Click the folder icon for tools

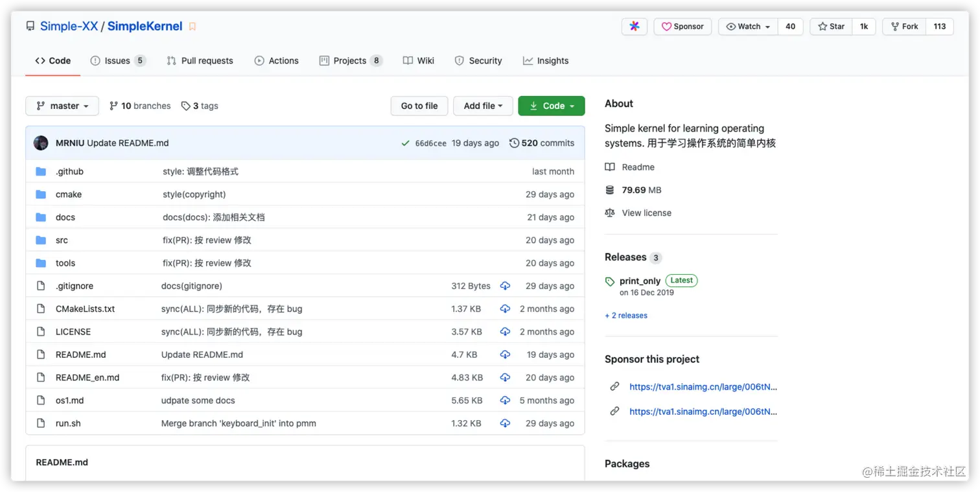coord(41,263)
